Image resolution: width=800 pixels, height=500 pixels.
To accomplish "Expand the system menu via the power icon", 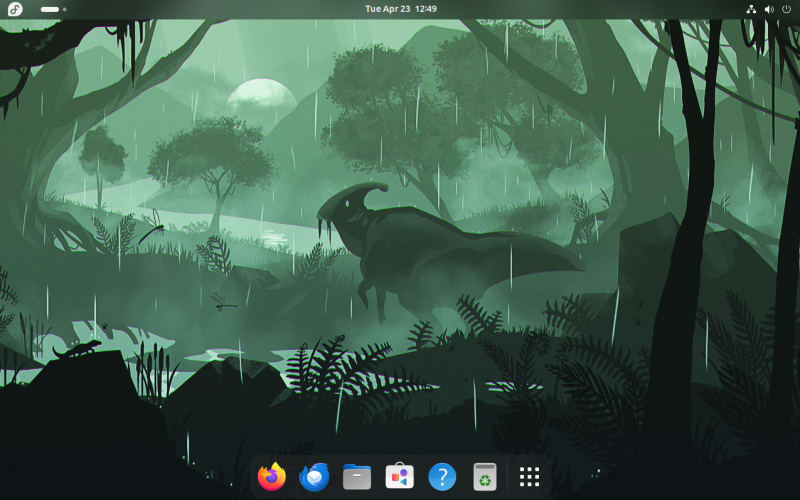I will point(786,9).
